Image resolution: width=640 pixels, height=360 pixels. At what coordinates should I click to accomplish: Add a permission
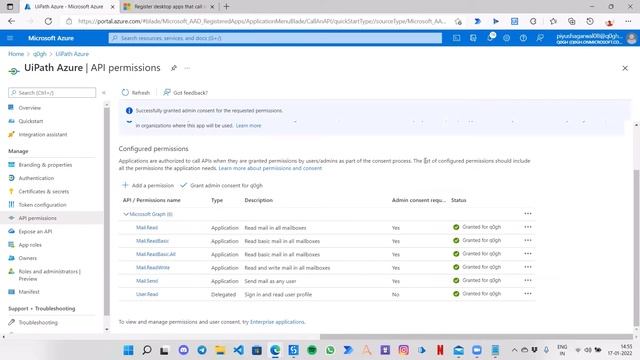[148, 185]
